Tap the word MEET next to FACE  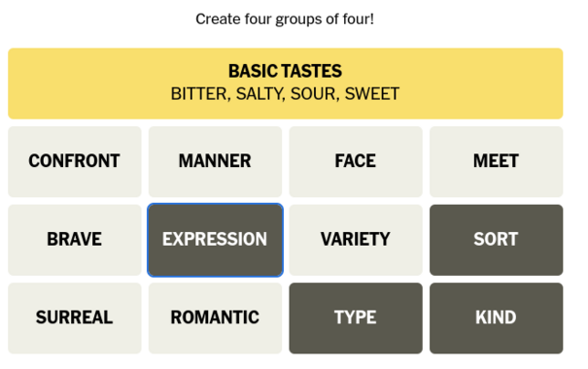coord(496,161)
